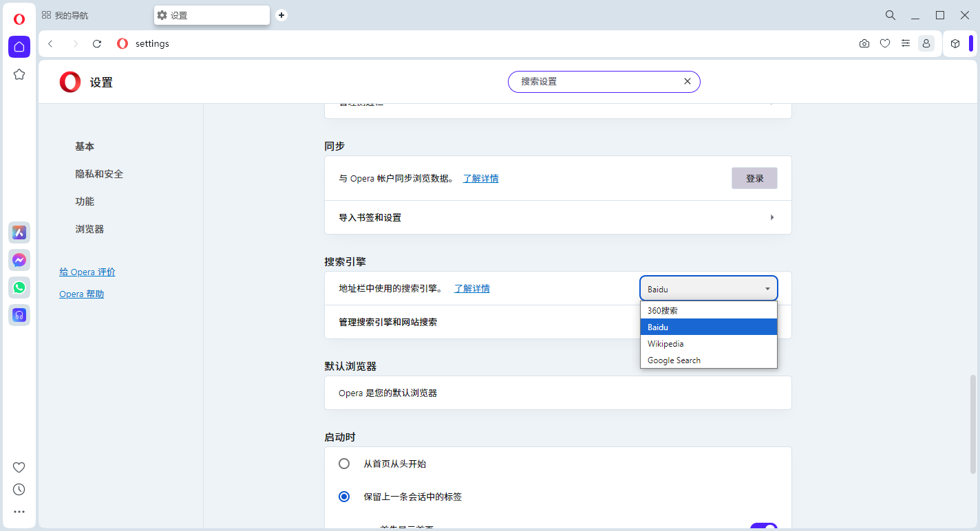Screen dimensions: 980x531
Task: Click the 搜索设置 search field
Action: pos(595,82)
